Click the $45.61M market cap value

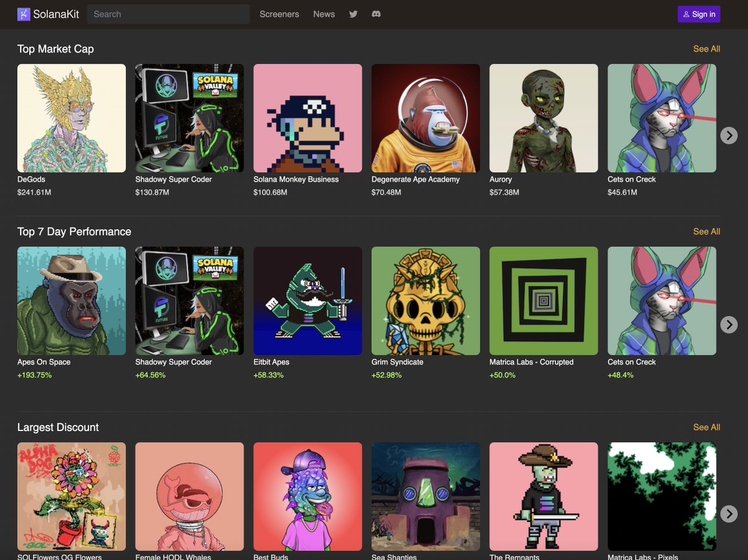(623, 192)
